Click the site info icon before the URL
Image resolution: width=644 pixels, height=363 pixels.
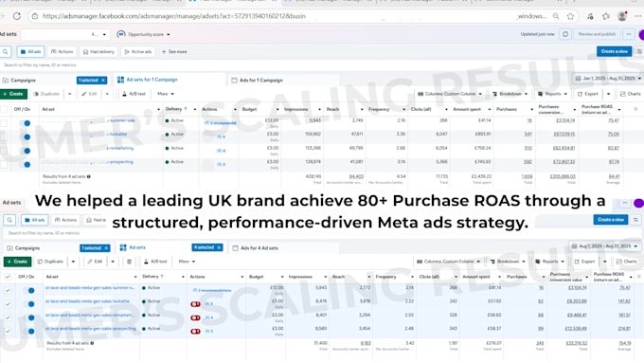coord(35,16)
